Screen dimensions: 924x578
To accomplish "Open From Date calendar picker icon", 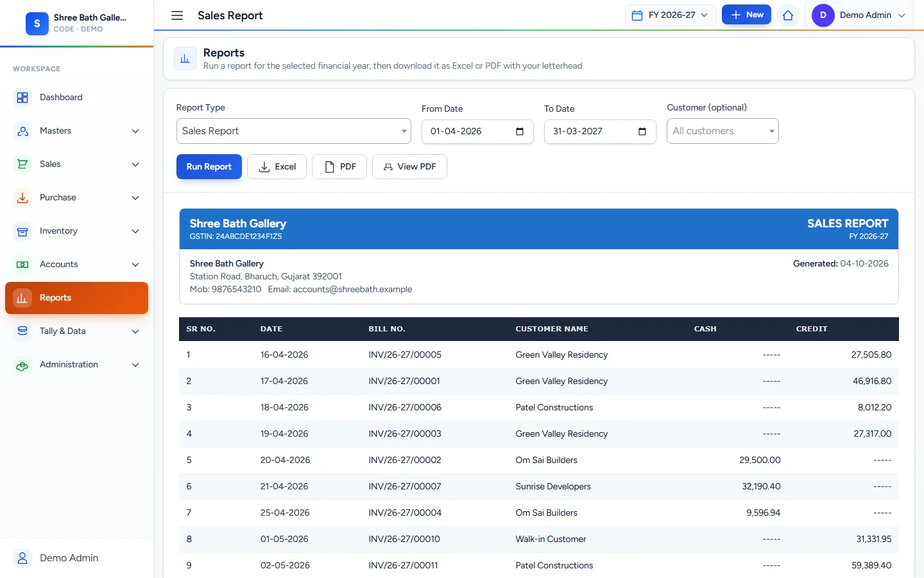I will (520, 132).
